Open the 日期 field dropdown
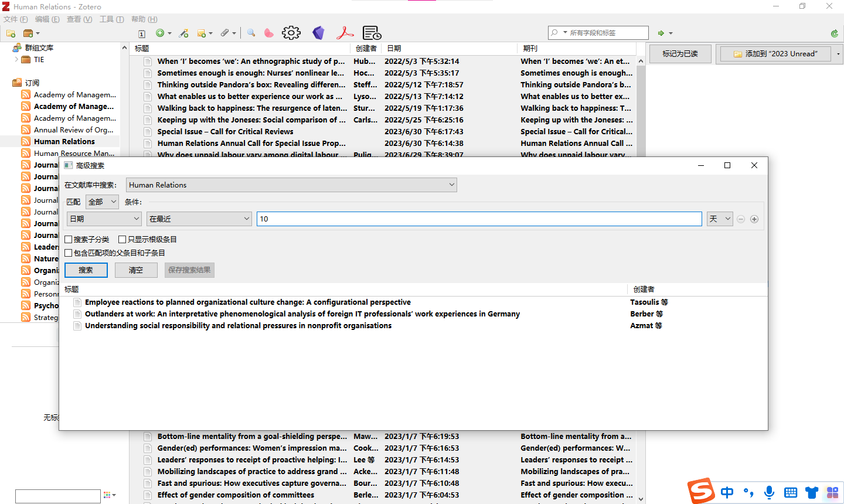This screenshot has width=844, height=504. (x=104, y=219)
